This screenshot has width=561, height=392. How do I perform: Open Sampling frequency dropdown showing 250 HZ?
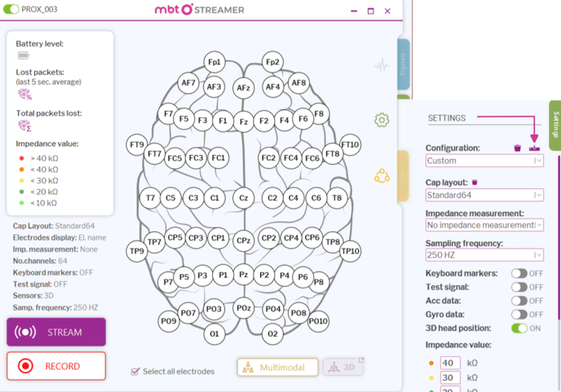click(x=485, y=255)
